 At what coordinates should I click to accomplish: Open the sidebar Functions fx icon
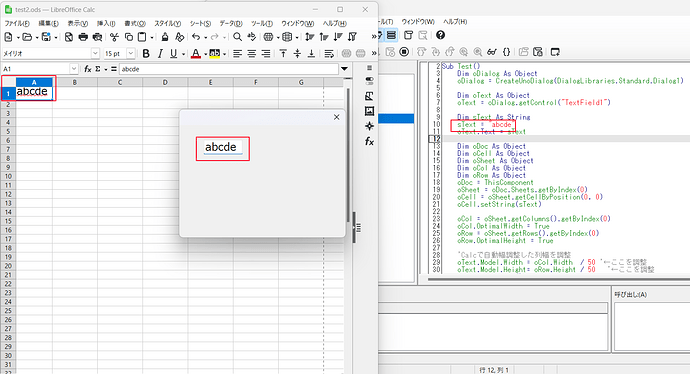370,141
